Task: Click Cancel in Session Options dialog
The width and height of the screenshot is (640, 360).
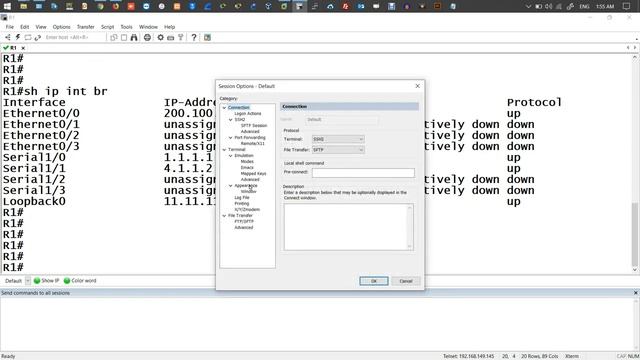Action: [406, 281]
